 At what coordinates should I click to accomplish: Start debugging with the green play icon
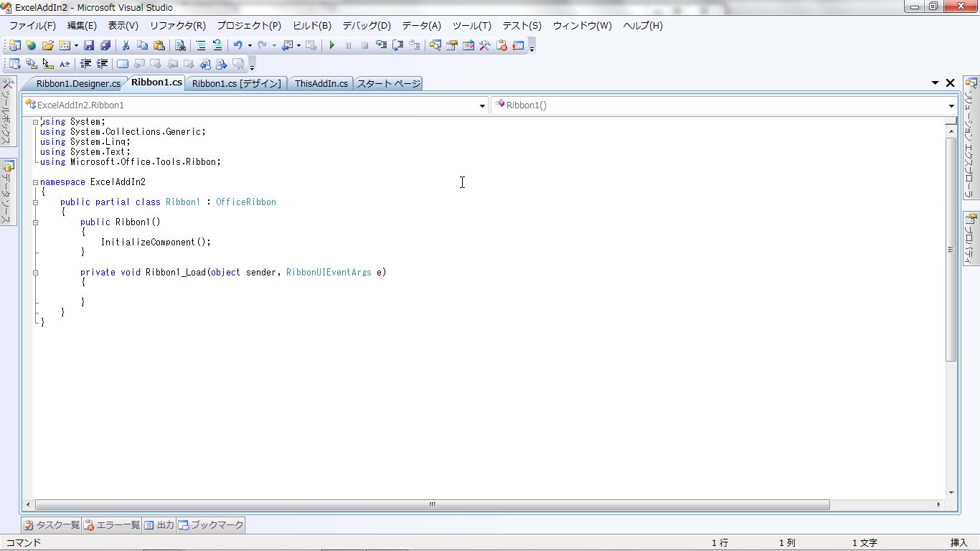(x=331, y=45)
